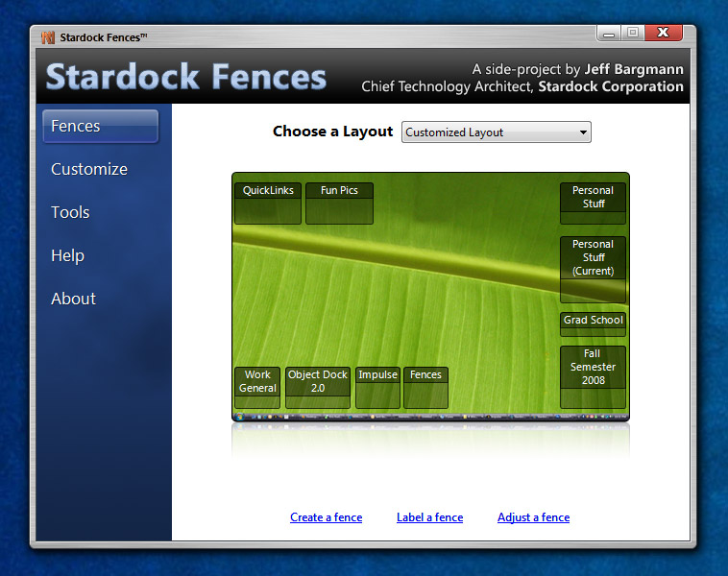The width and height of the screenshot is (728, 576).
Task: Click the Create a fence link
Action: coord(326,517)
